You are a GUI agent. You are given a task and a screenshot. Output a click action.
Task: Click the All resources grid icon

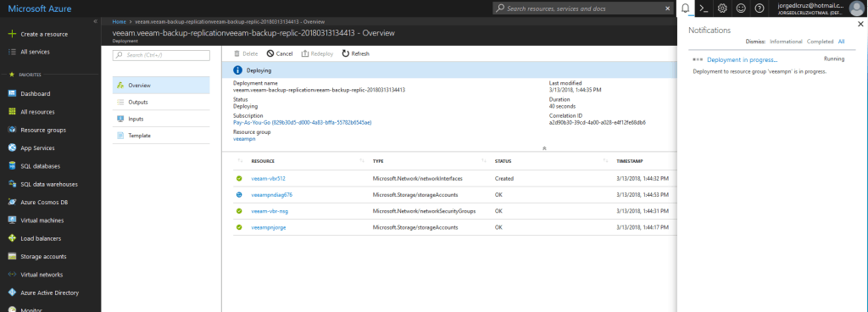pos(12,112)
